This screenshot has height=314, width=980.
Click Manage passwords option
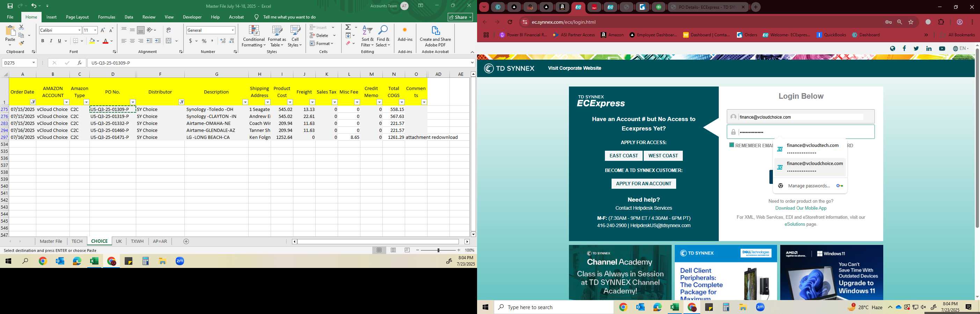coord(810,186)
